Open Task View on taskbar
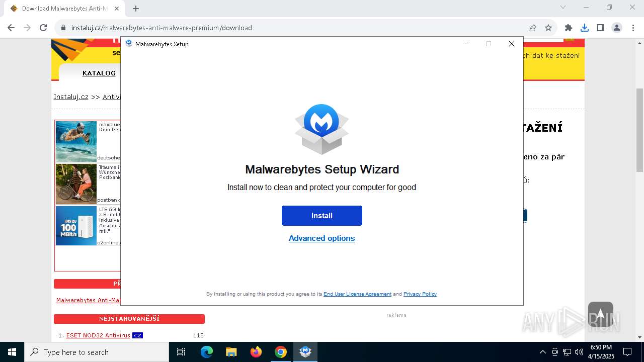 point(181,352)
